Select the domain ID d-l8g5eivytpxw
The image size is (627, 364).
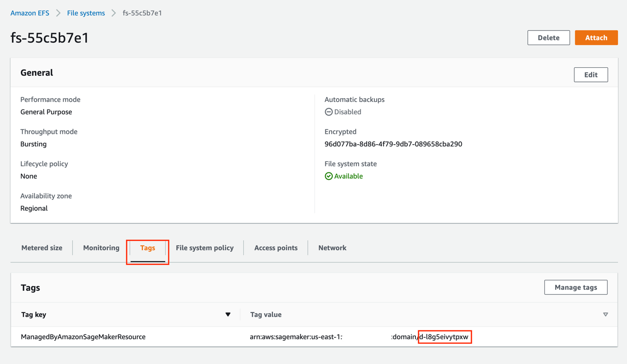[444, 337]
